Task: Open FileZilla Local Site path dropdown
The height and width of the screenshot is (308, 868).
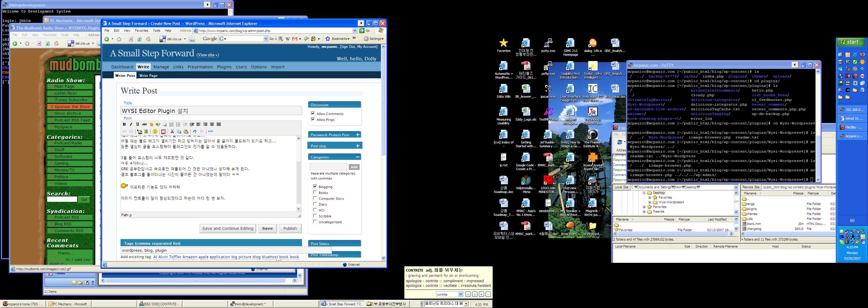Action: coord(736,187)
